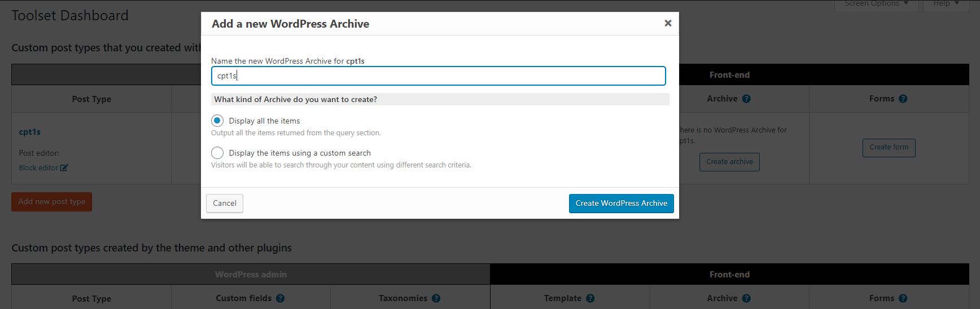980x309 pixels.
Task: Click the archive name input field
Action: [438, 76]
